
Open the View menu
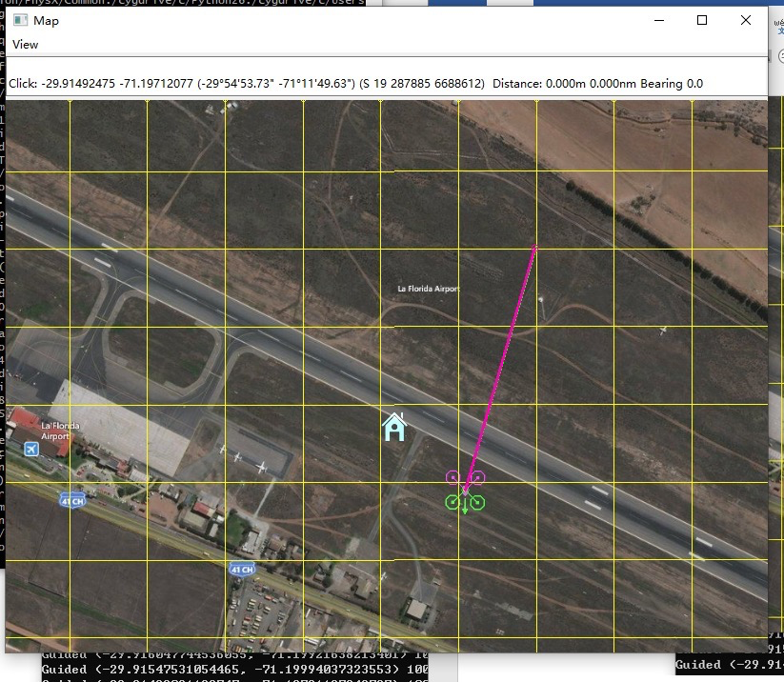26,45
